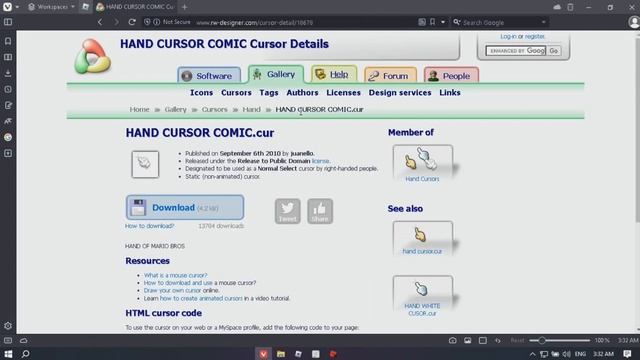This screenshot has width=640, height=360.
Task: Open the Icons submenu link
Action: point(201,93)
